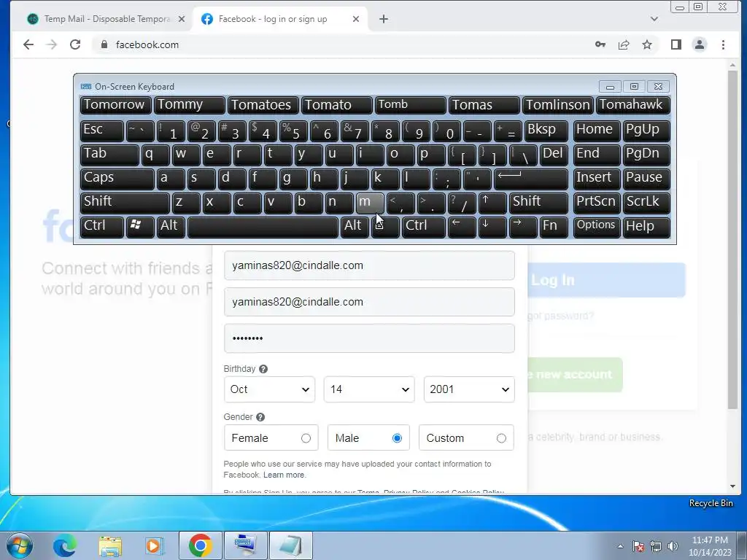Show hidden tray icons arrow
This screenshot has width=747, height=560.
620,546
